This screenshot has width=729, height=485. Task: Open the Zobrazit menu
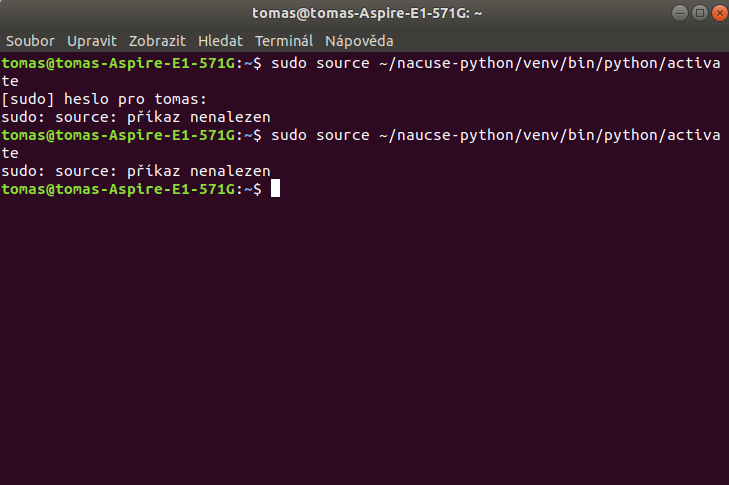pos(157,41)
